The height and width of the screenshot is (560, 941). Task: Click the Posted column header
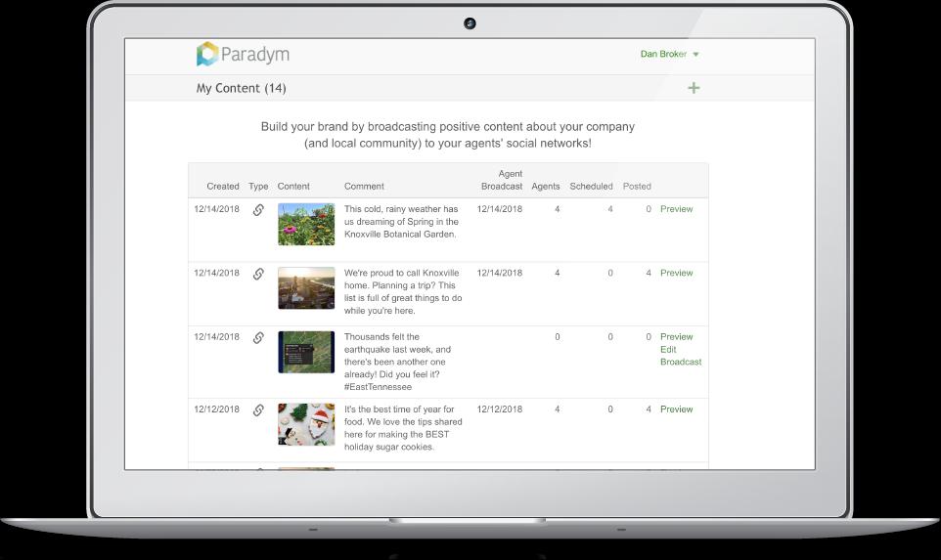(x=637, y=186)
